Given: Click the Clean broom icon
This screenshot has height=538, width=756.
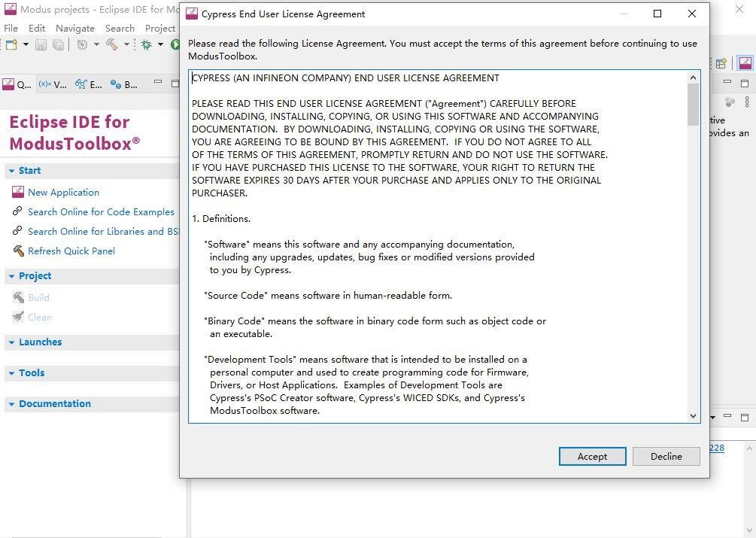Looking at the screenshot, I should (18, 317).
